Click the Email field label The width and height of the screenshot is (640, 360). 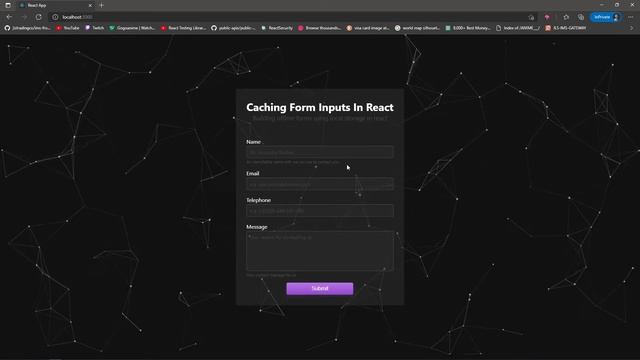(x=253, y=173)
